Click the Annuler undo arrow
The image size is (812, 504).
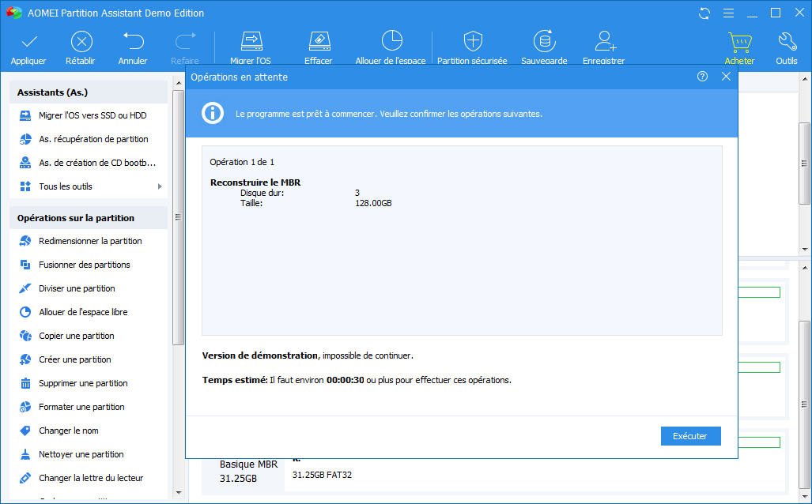point(133,41)
